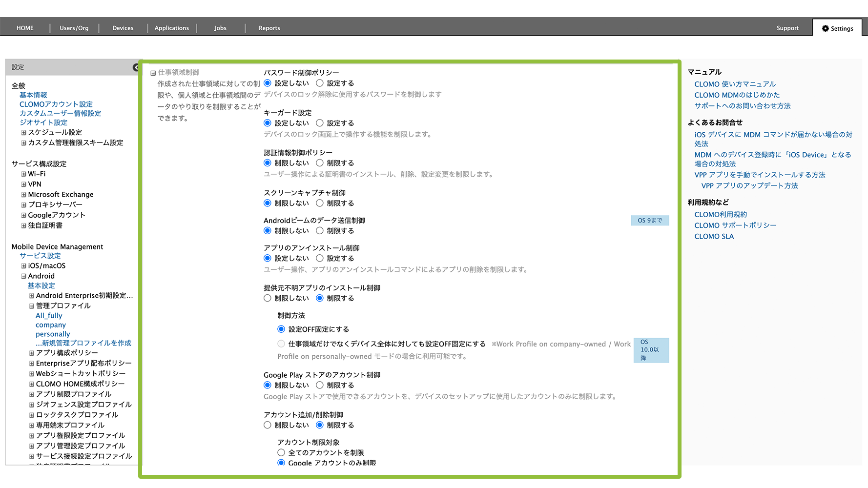Open the Devices menu

point(123,28)
